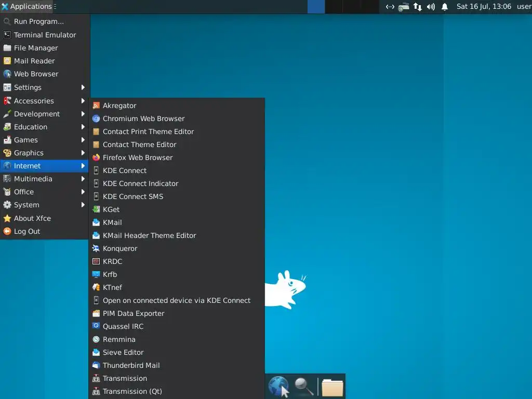Screen dimensions: 532x399
Task: Click the Firefox Web Browser icon
Action: pyautogui.click(x=96, y=158)
